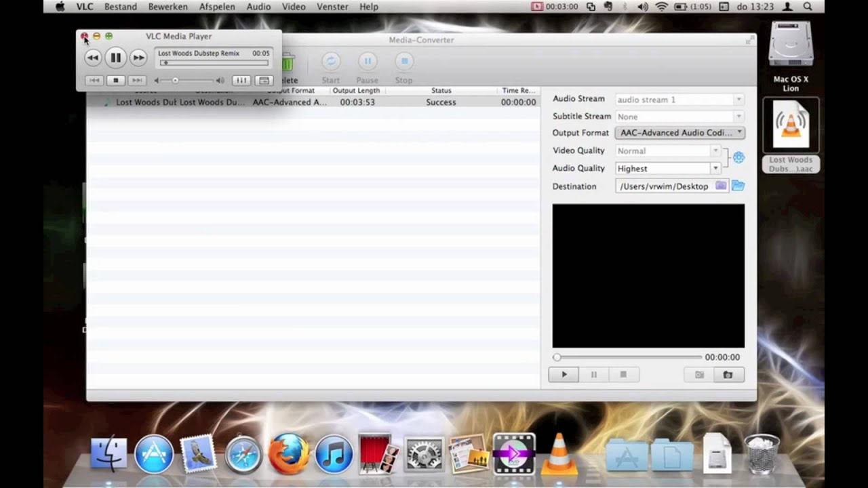Open the Video menu
This screenshot has height=488, width=868.
click(x=294, y=7)
